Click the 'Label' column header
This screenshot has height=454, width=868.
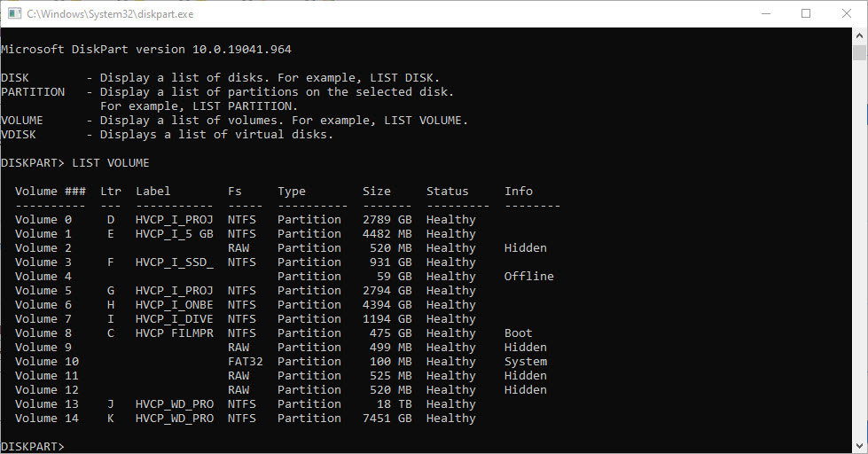[153, 191]
